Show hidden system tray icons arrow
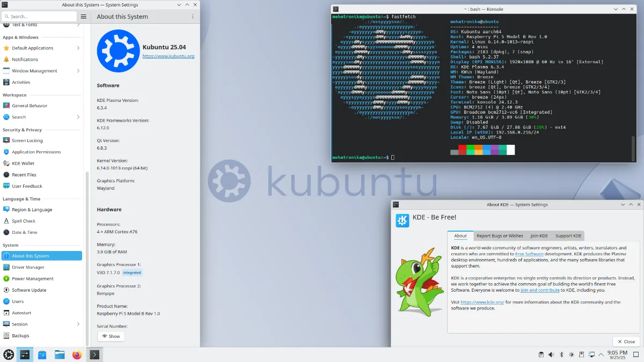 601,354
